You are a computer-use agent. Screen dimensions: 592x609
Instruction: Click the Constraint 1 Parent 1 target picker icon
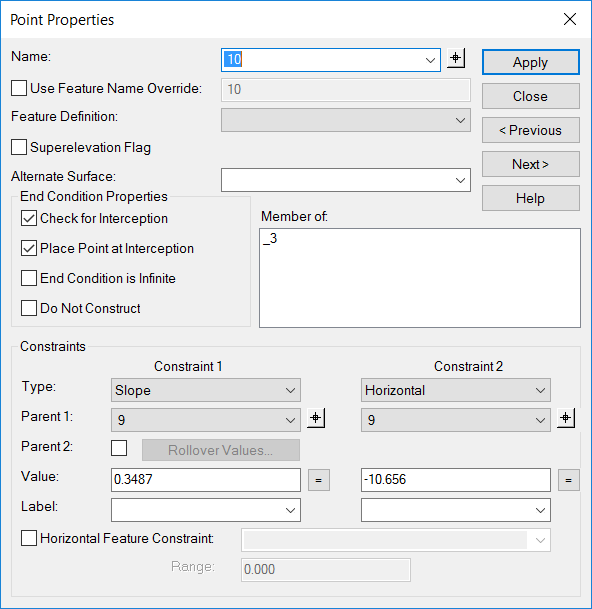pyautogui.click(x=316, y=418)
